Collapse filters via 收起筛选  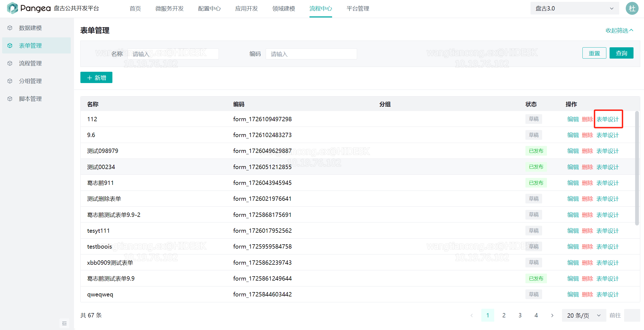tap(619, 30)
